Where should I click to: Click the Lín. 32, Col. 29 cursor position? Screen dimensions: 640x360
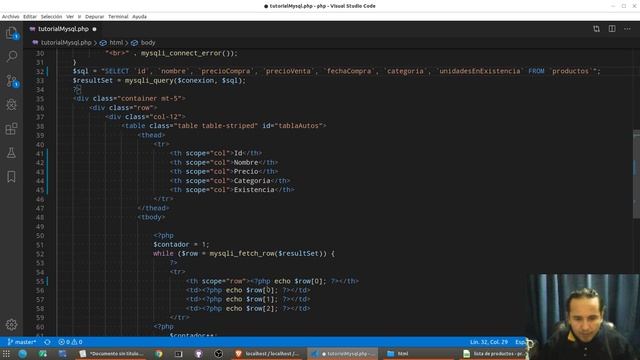click(x=489, y=342)
